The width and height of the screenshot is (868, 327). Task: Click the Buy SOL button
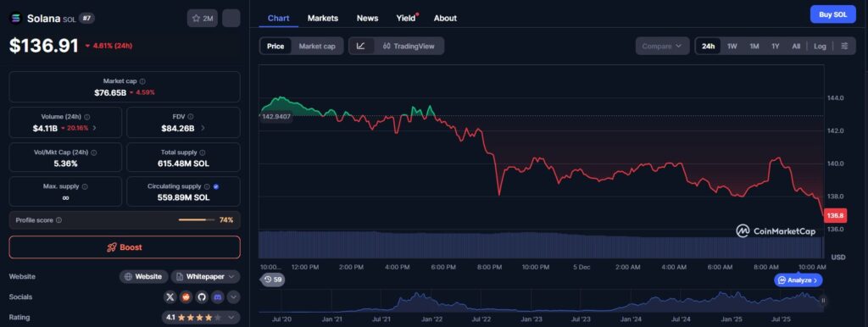(832, 14)
